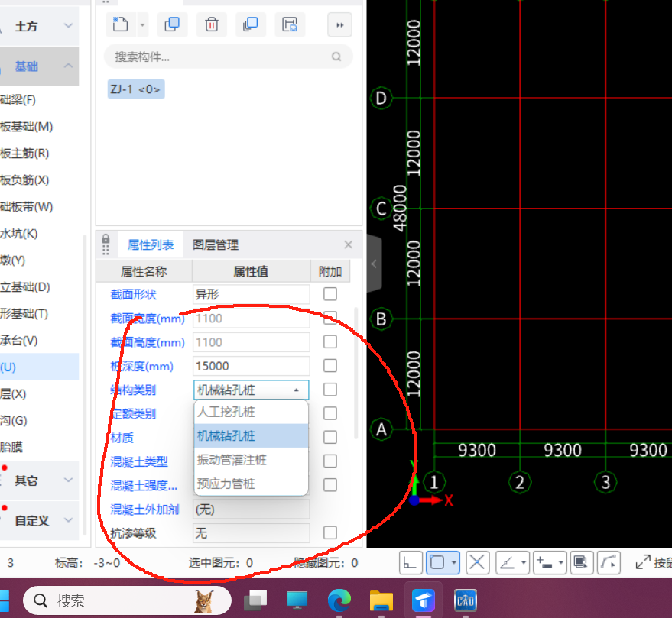Image resolution: width=672 pixels, height=618 pixels.
Task: Click the 抗渗等级 value field
Action: [x=252, y=533]
